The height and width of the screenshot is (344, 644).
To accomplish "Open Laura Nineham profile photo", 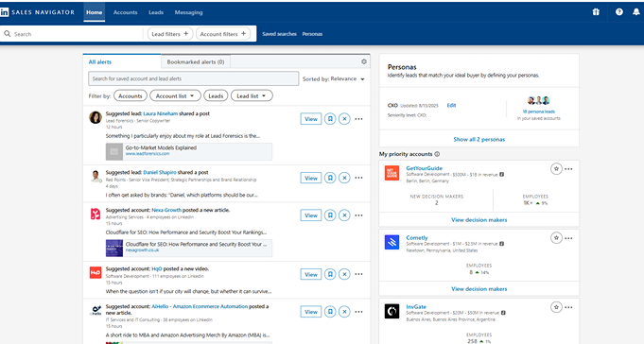I will (96, 117).
